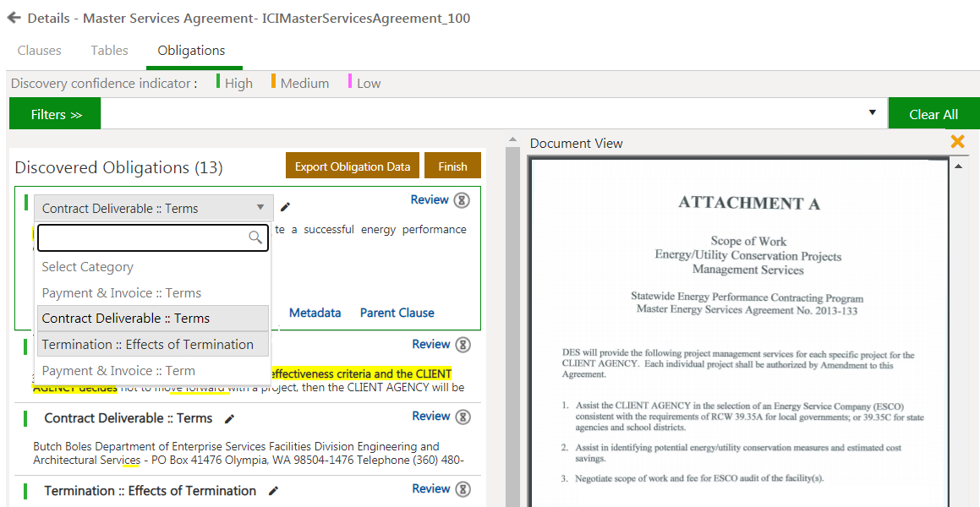Click hourglass icon beside third Review link

click(x=463, y=417)
